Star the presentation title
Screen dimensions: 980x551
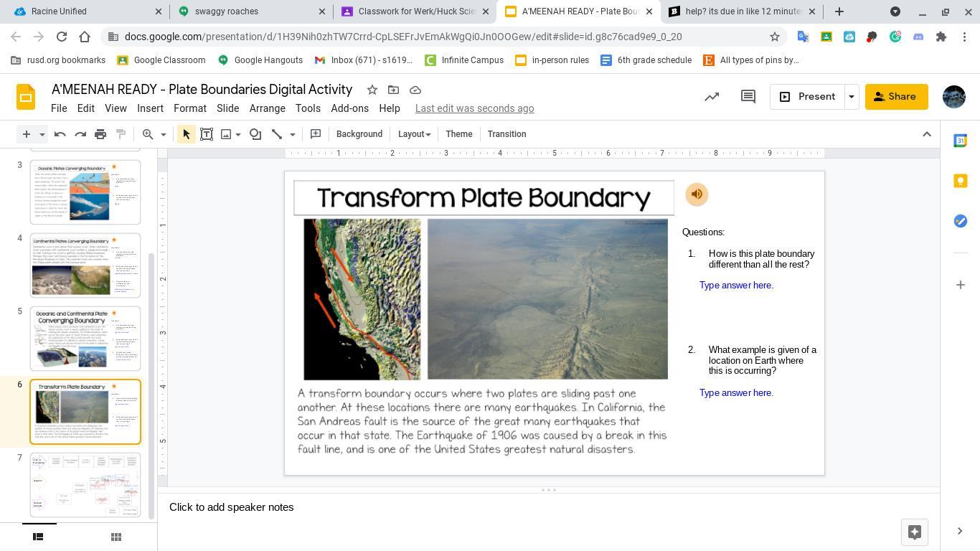(x=372, y=90)
